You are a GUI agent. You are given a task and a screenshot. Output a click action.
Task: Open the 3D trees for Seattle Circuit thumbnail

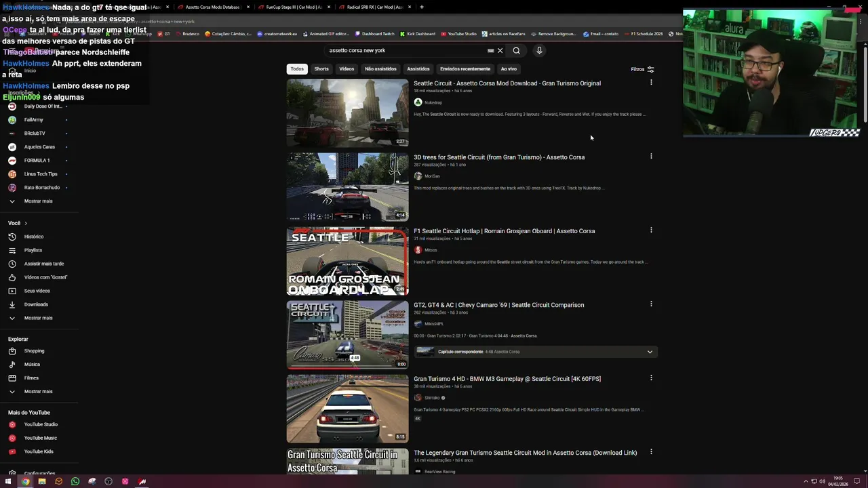347,187
